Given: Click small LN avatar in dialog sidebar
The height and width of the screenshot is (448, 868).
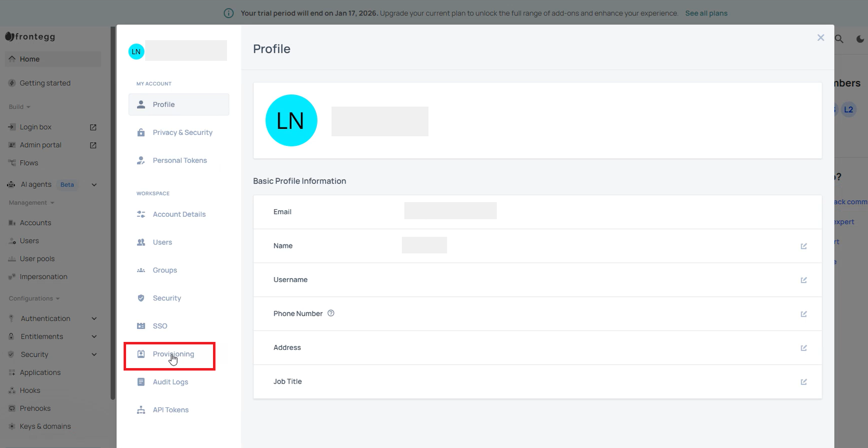Looking at the screenshot, I should pyautogui.click(x=136, y=51).
